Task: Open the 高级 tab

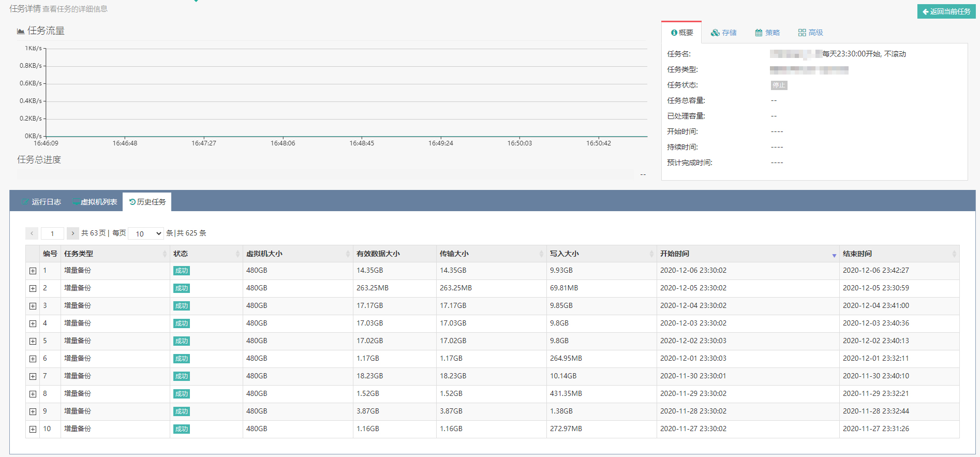Action: (x=810, y=33)
